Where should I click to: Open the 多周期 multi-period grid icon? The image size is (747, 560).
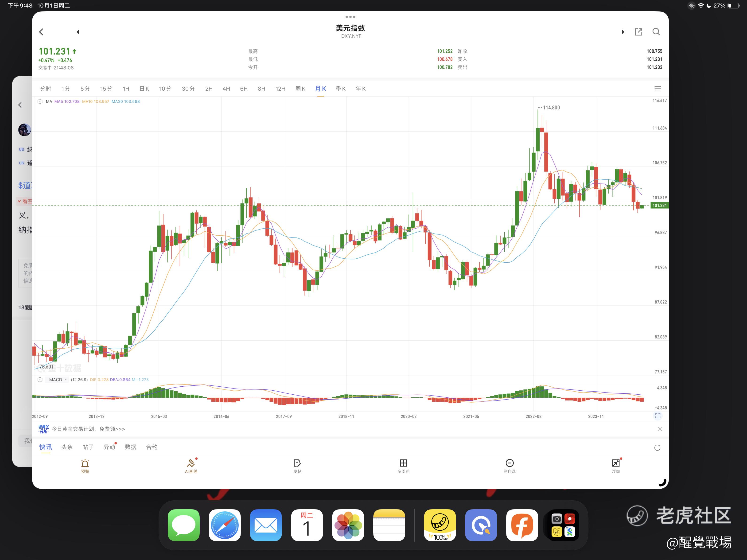[x=403, y=463]
